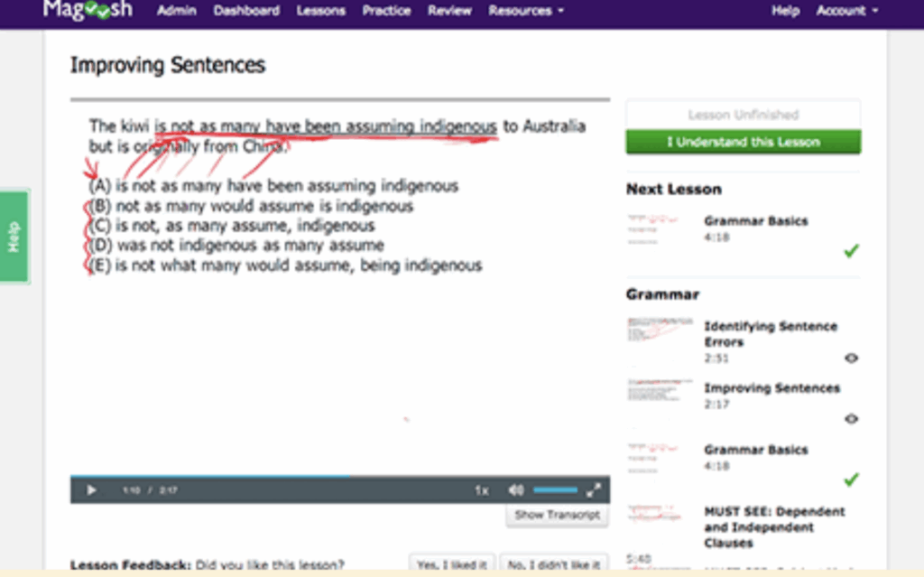Switch the video player to fullscreen
The width and height of the screenshot is (924, 577).
tap(594, 489)
